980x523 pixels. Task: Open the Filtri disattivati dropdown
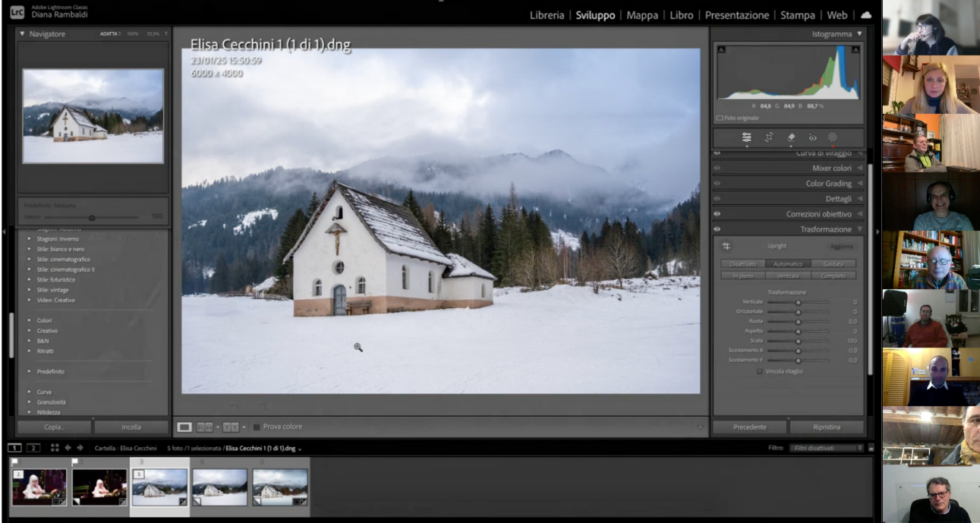point(827,448)
